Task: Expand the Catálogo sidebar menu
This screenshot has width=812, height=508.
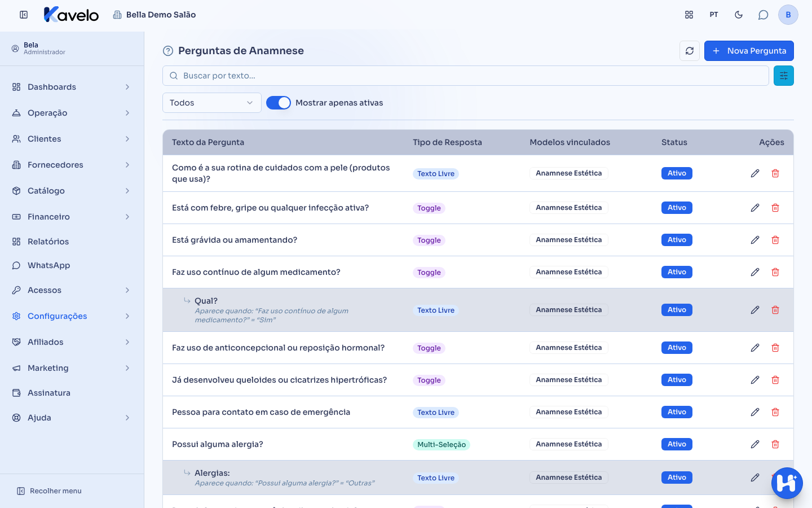Action: (72, 191)
